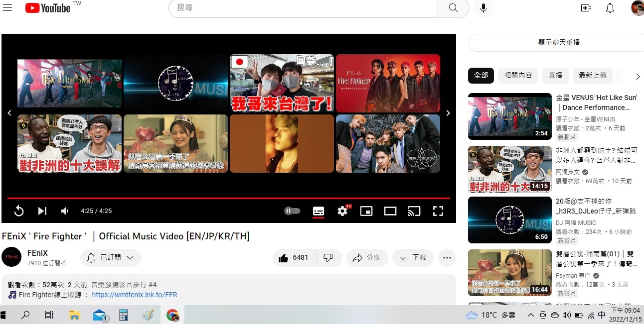
Task: Play end-screen 對非洲的十大誤解 video
Action: 69,144
